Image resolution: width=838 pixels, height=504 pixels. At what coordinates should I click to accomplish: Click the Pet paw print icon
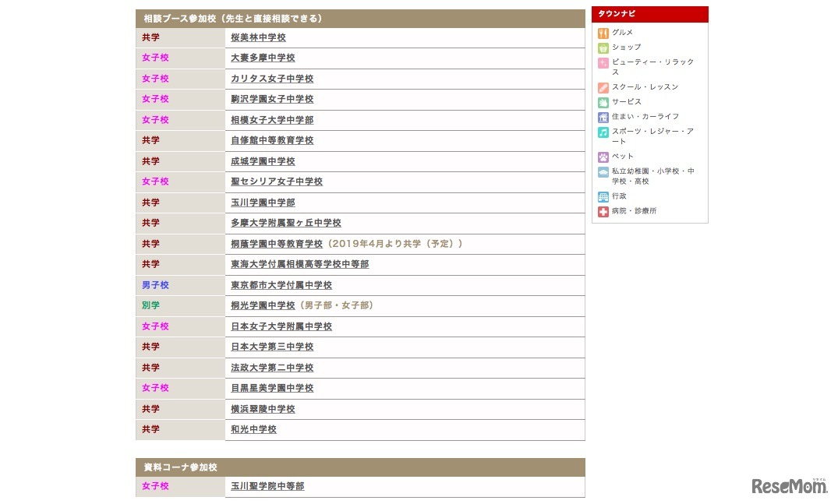pos(603,157)
